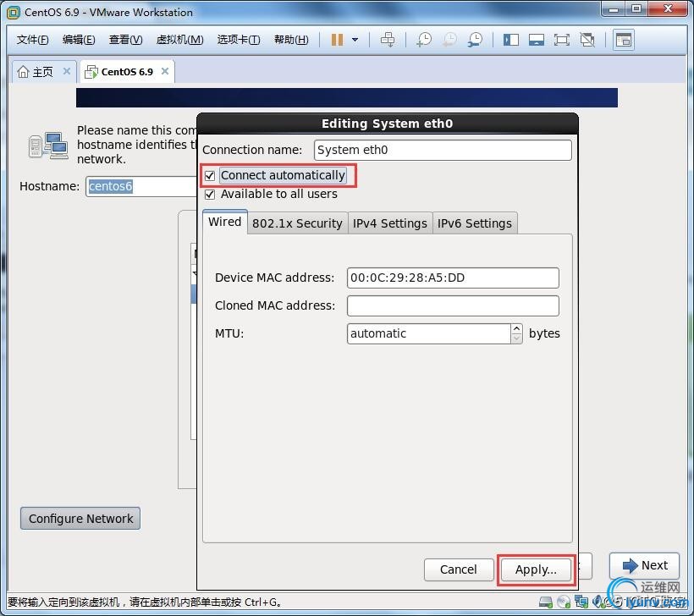
Task: Decrease MTU with the down arrow
Action: click(x=516, y=338)
